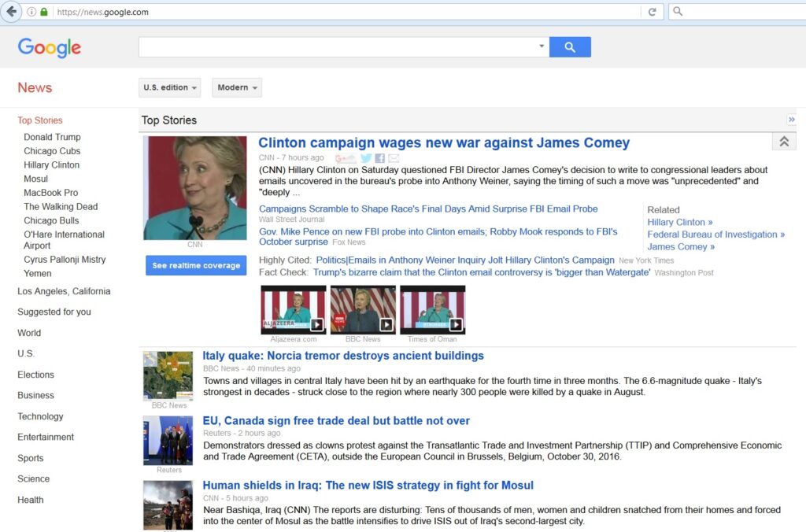Open the Chicago Bulls topic
806x532 pixels.
[x=51, y=220]
